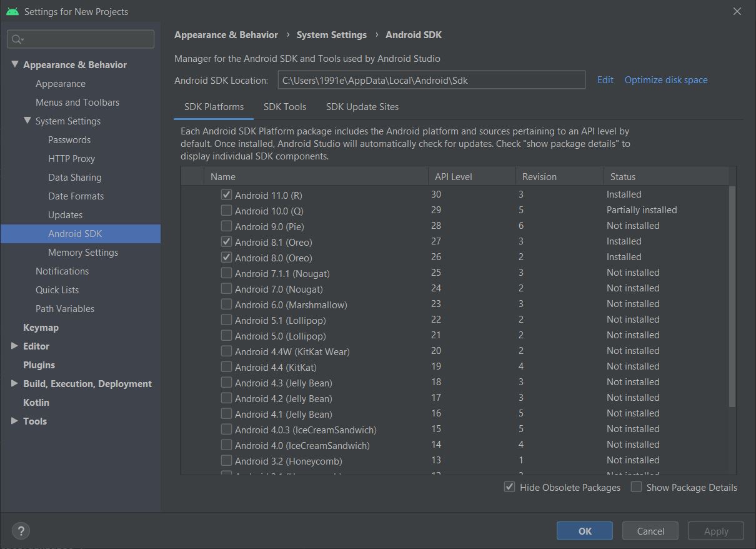Open the help question mark button
The height and width of the screenshot is (549, 756).
pyautogui.click(x=21, y=531)
